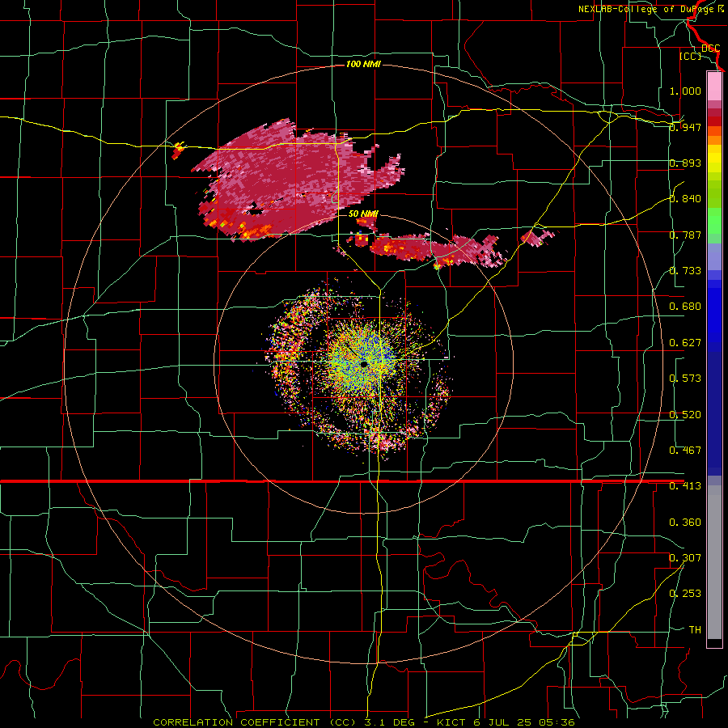This screenshot has height=728, width=728.
Task: Select the 0.253 legend value
Action: point(685,594)
